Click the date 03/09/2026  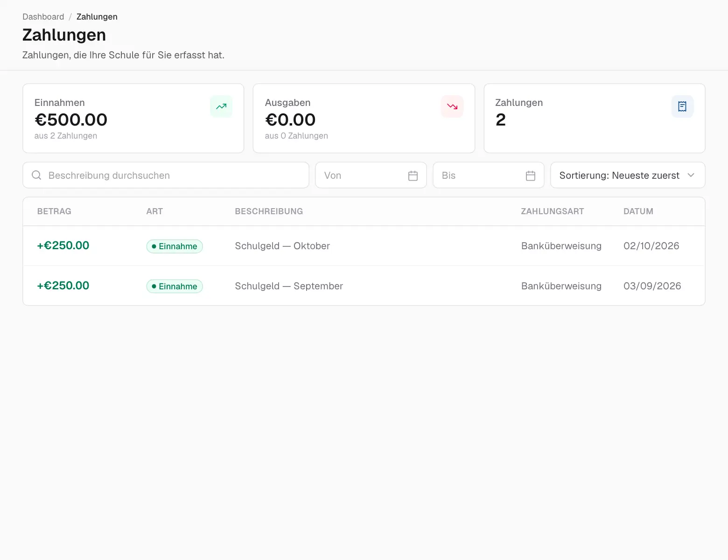(x=652, y=286)
